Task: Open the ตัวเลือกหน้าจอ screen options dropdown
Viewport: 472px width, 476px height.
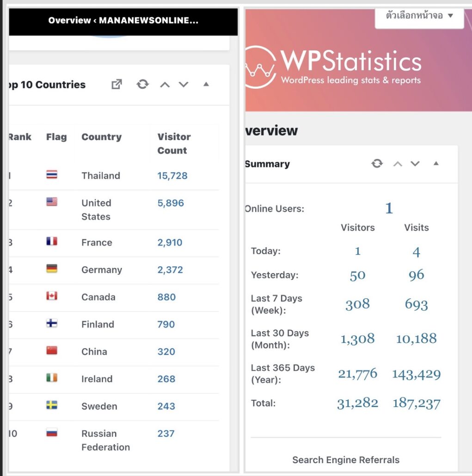Action: (x=419, y=16)
